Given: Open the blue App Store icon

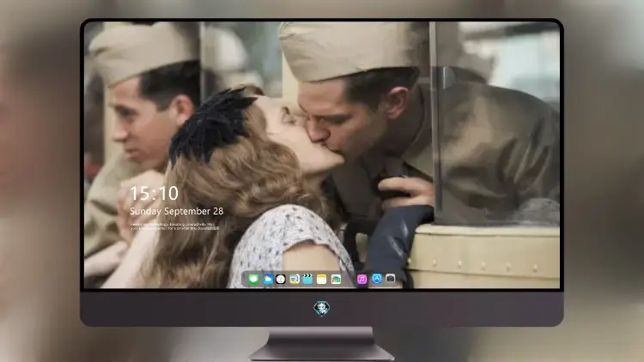Looking at the screenshot, I should click(x=377, y=279).
